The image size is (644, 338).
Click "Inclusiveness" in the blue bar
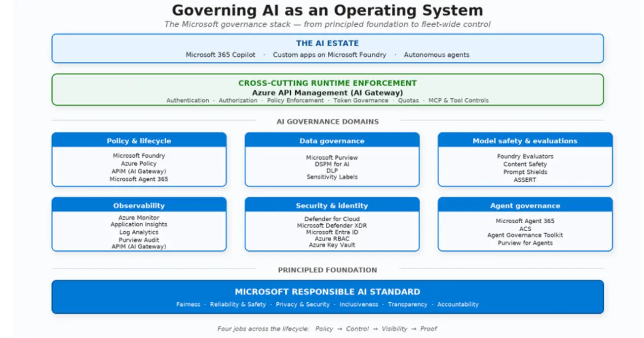click(x=359, y=304)
